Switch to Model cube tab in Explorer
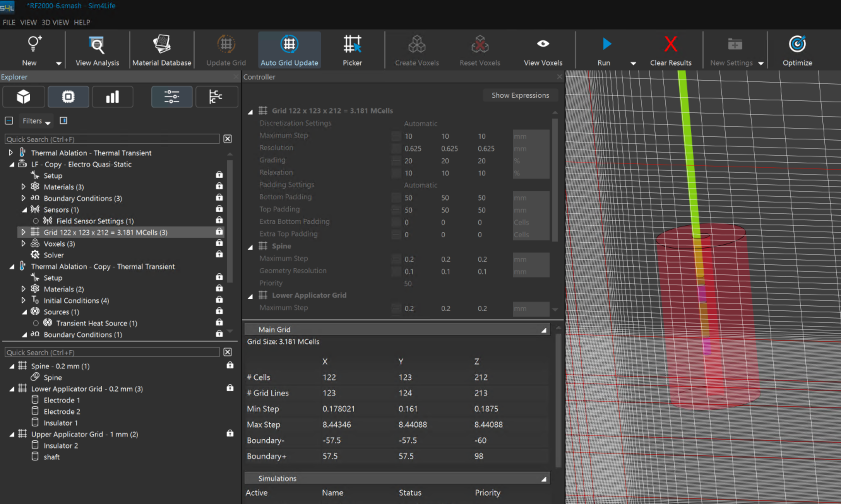The width and height of the screenshot is (841, 504). click(23, 97)
